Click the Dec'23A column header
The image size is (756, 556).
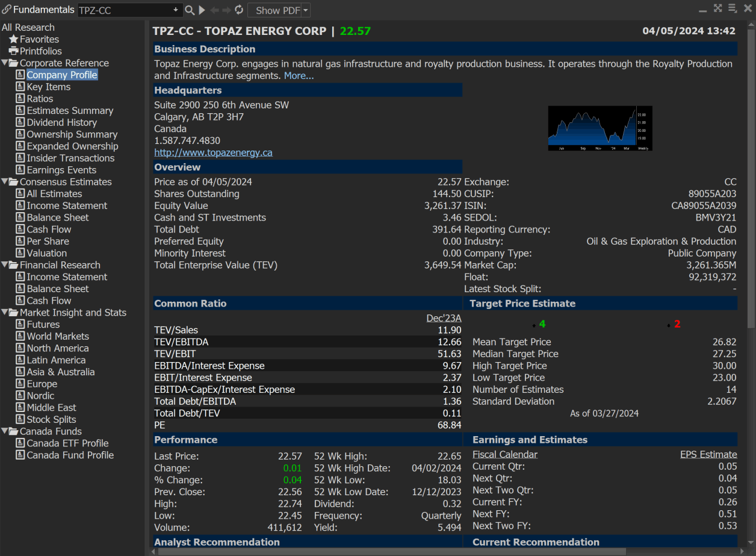point(444,318)
